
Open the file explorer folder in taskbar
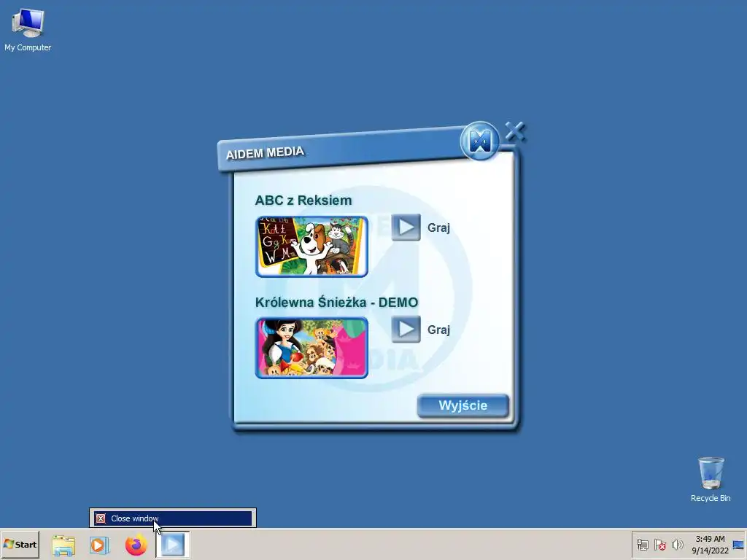click(x=63, y=545)
